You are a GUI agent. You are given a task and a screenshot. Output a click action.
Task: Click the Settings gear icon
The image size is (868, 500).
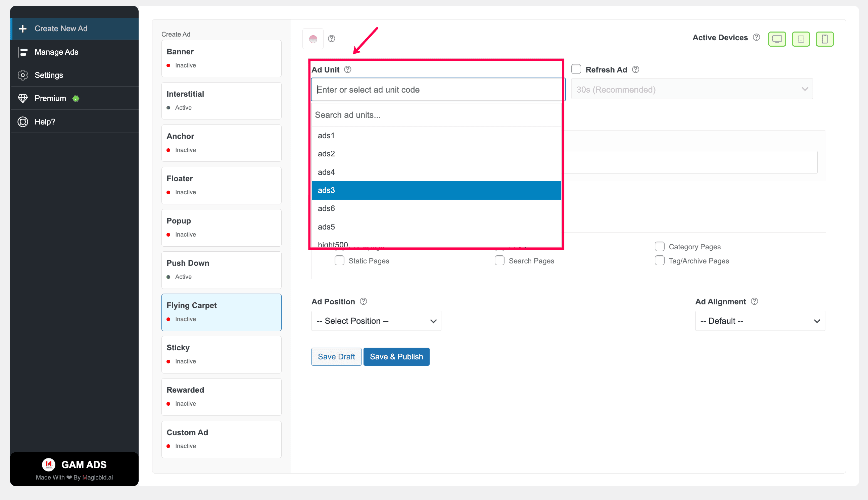pyautogui.click(x=23, y=75)
